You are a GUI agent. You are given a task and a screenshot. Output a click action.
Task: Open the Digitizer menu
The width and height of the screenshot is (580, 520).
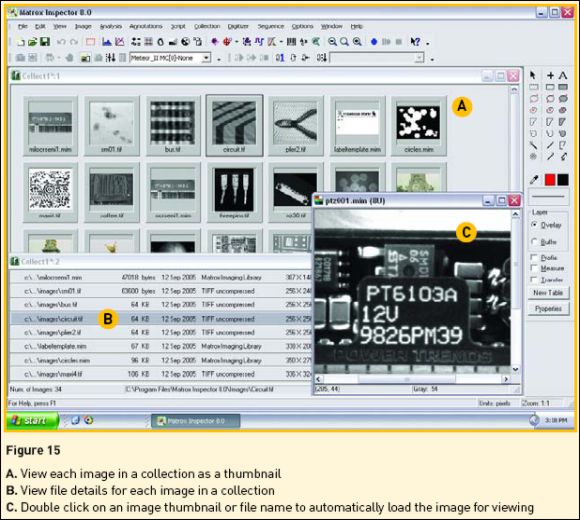tap(238, 26)
